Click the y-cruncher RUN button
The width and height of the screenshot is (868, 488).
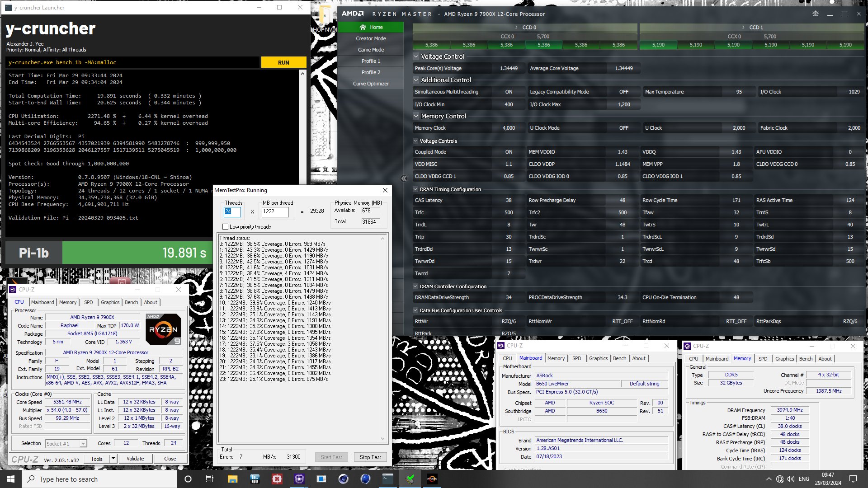pyautogui.click(x=283, y=62)
